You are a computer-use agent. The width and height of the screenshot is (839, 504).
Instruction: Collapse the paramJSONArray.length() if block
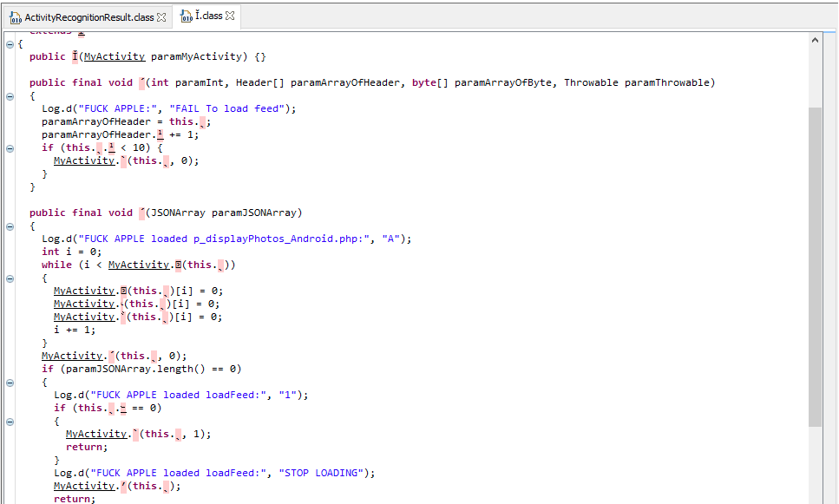(x=10, y=383)
